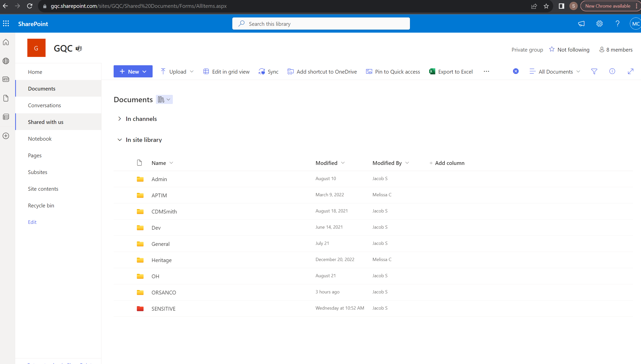Viewport: 641px width, 364px height.
Task: Click the browser share page icon
Action: pyautogui.click(x=534, y=6)
